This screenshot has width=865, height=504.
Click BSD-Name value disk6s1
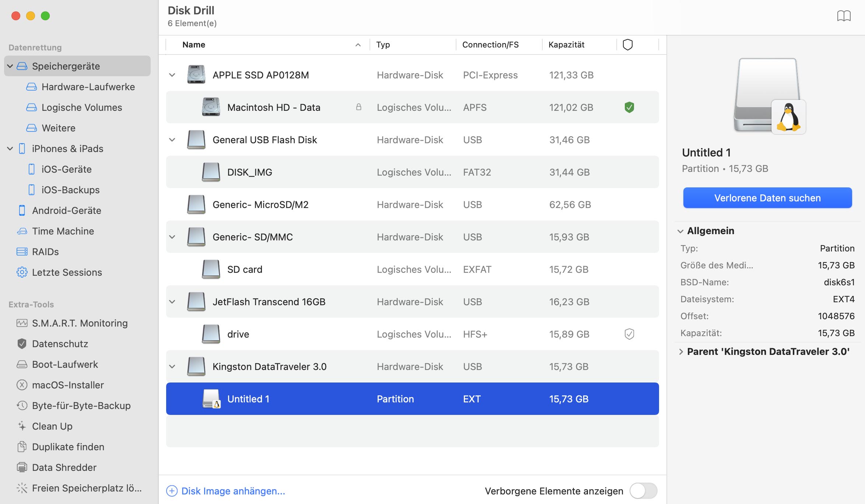[839, 282]
